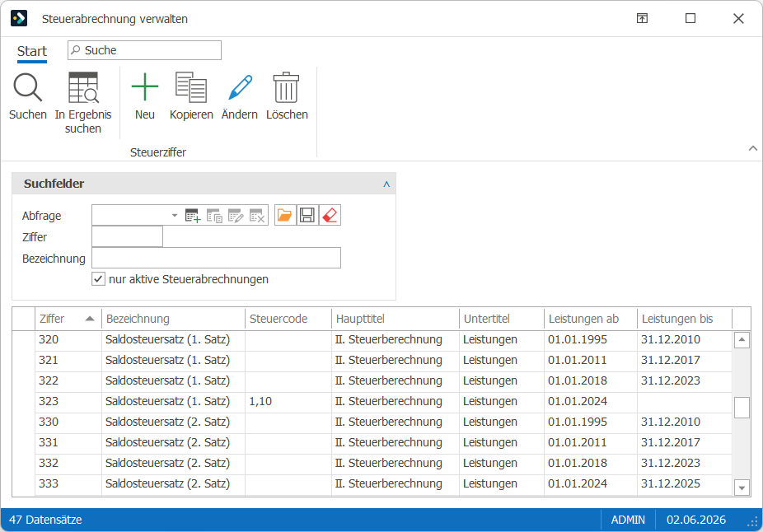763x532 pixels.
Task: Select row with Ziffer 332
Action: point(372,463)
